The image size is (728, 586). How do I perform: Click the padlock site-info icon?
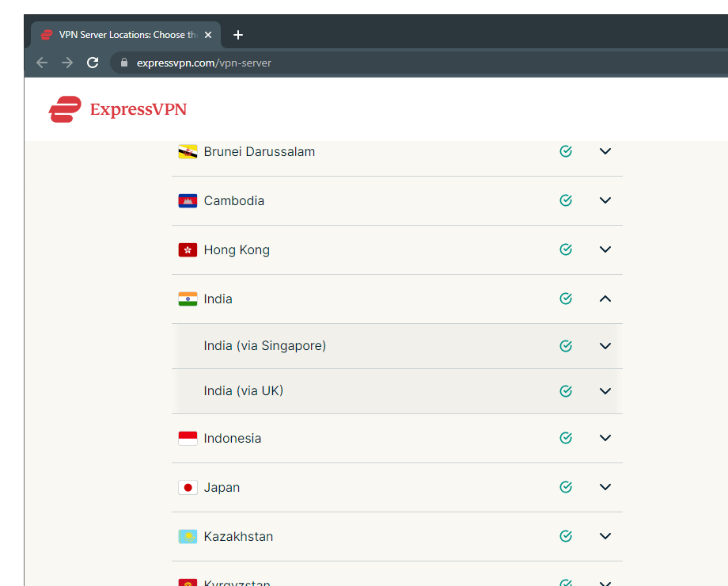[124, 63]
